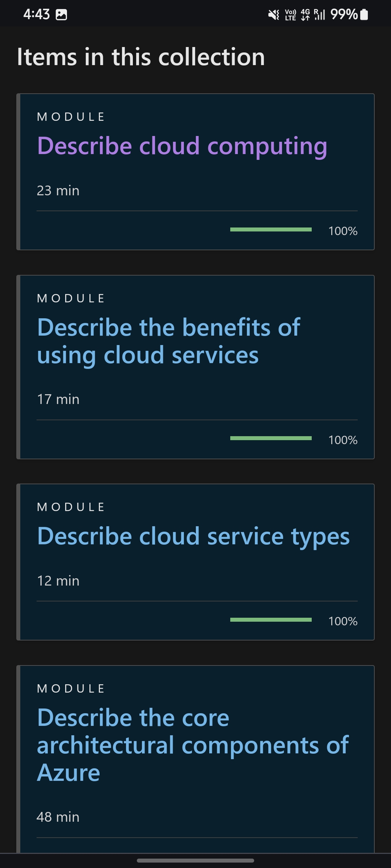Tap the 48 min duration on Azure module
Screen dimensions: 391x868
click(x=58, y=817)
